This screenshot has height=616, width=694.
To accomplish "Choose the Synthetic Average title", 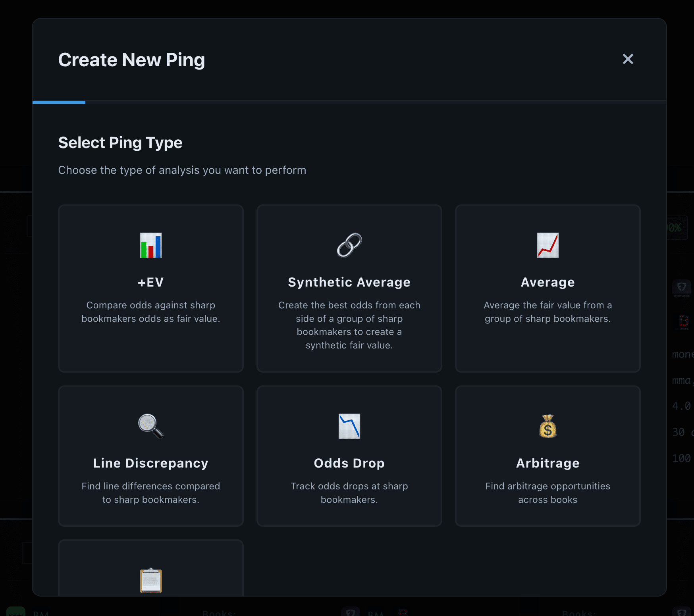I will [x=349, y=282].
